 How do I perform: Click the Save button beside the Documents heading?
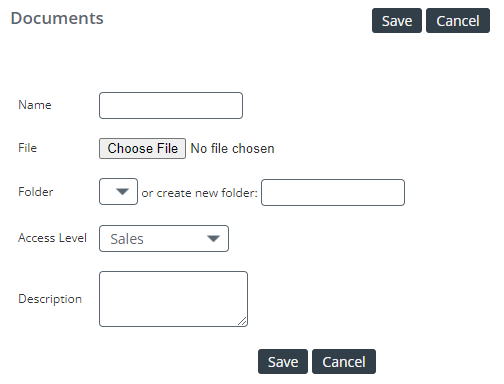click(397, 21)
